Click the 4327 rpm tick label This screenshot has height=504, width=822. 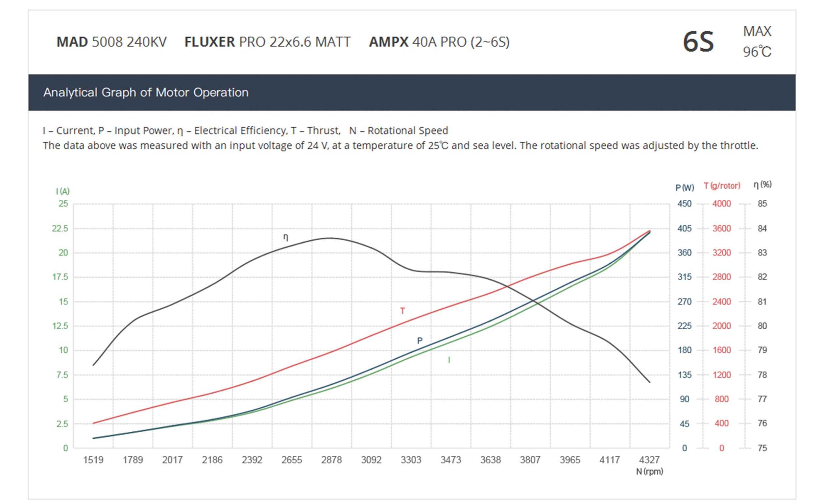[649, 460]
